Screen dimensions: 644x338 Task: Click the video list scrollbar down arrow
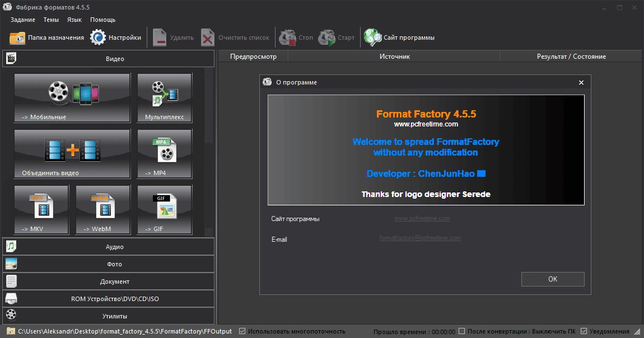[x=209, y=232]
